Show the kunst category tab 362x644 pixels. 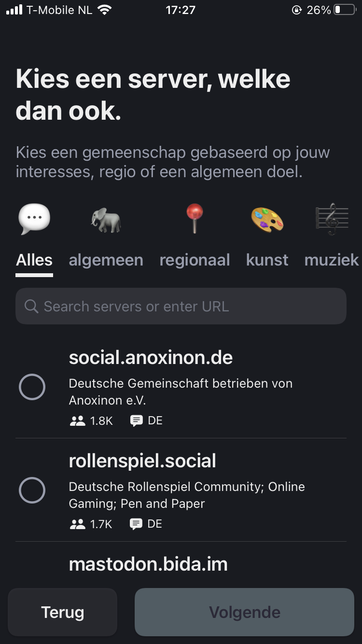click(267, 260)
